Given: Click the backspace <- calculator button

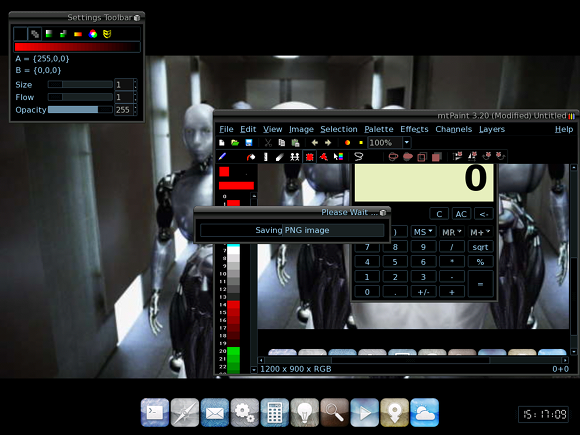Looking at the screenshot, I should (x=483, y=214).
